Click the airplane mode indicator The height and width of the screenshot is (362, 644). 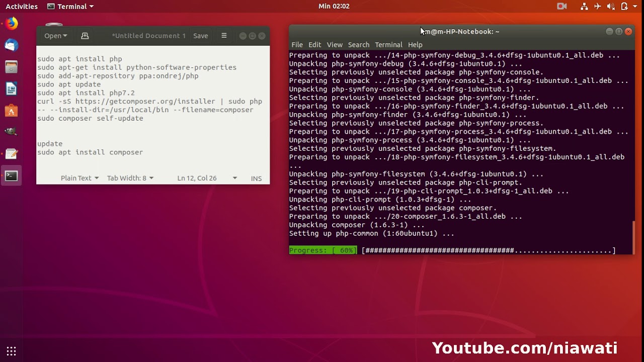pos(598,7)
